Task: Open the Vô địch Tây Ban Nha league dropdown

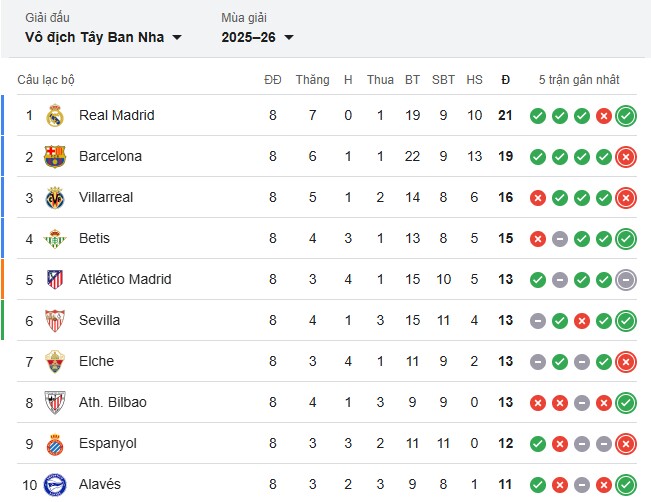Action: point(104,38)
